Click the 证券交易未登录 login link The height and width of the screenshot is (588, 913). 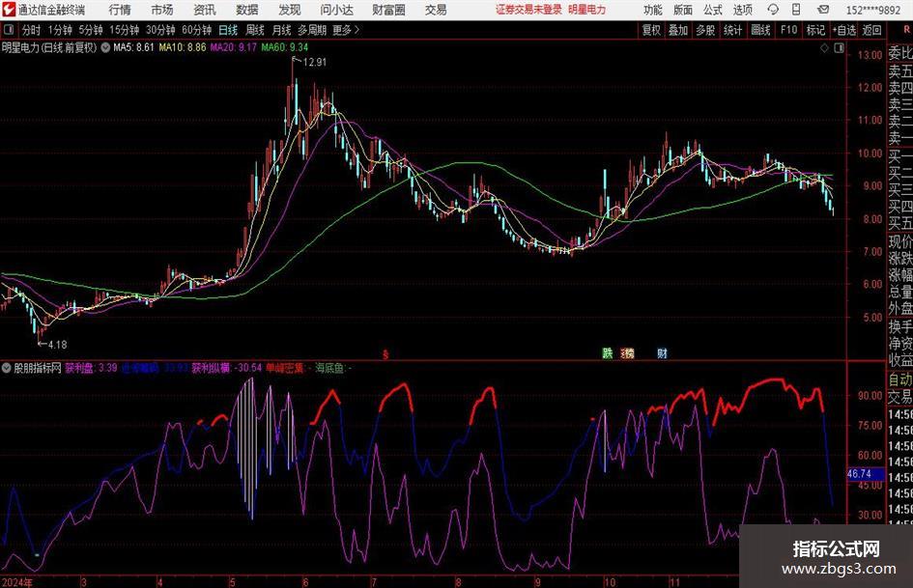pos(528,10)
